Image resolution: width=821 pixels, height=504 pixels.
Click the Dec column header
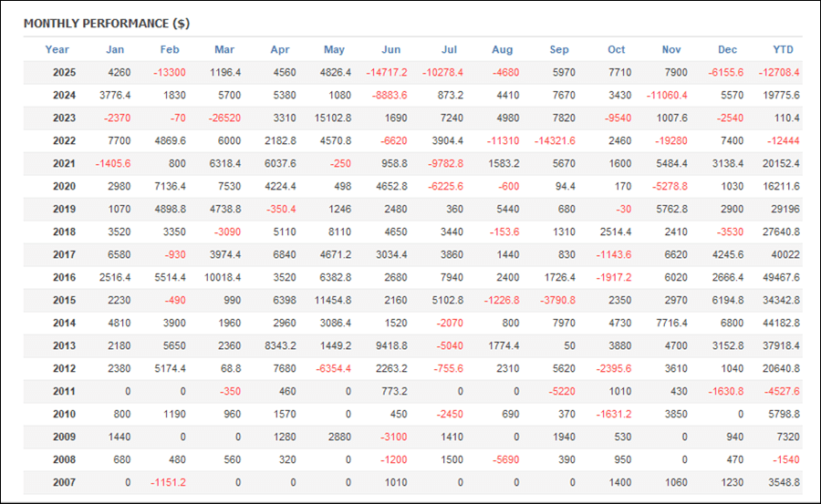pos(728,49)
